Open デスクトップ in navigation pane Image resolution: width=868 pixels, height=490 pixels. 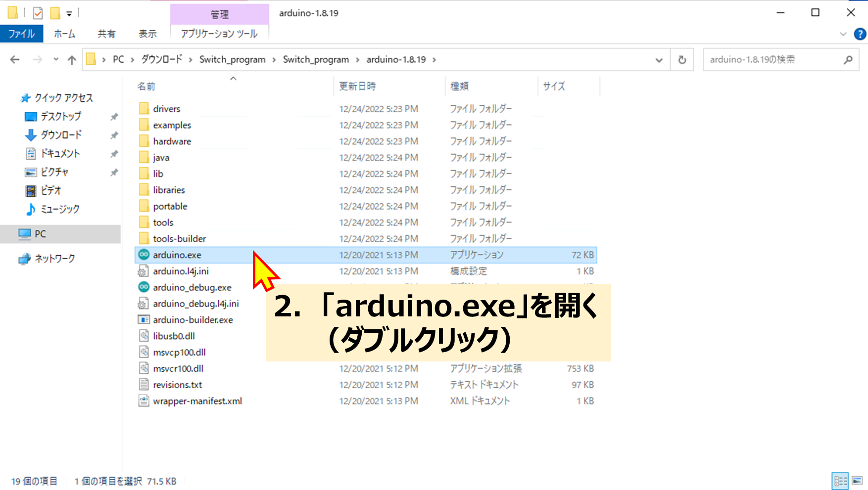pyautogui.click(x=60, y=116)
